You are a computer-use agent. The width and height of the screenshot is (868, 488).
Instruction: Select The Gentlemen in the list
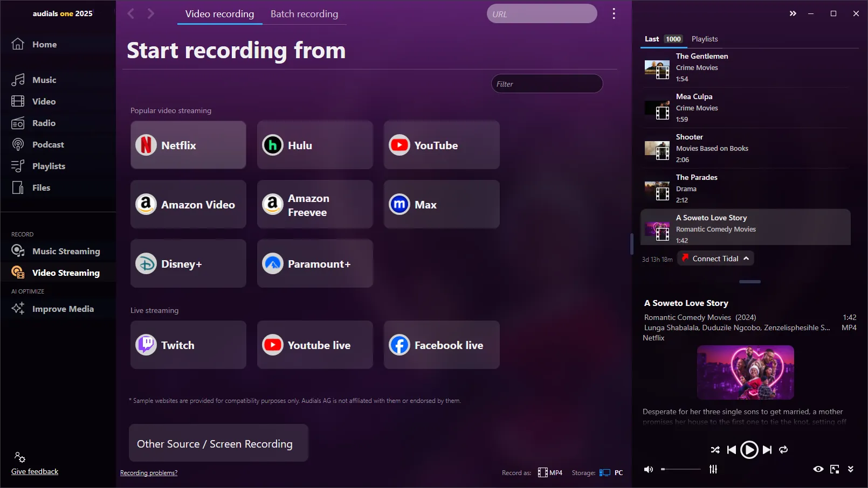pos(745,67)
